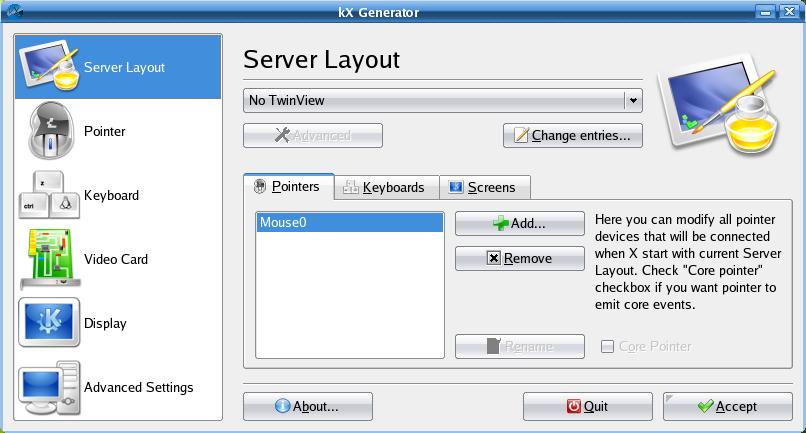The height and width of the screenshot is (433, 806).
Task: Click the document icon on Rename button
Action: point(493,346)
